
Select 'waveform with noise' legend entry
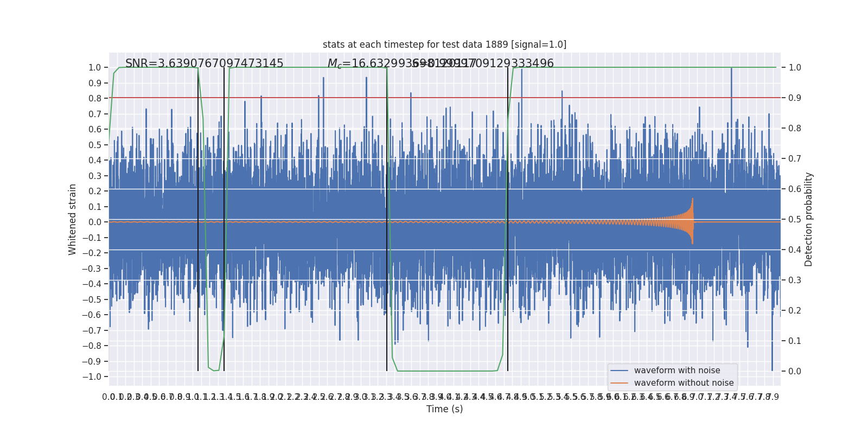tap(677, 371)
